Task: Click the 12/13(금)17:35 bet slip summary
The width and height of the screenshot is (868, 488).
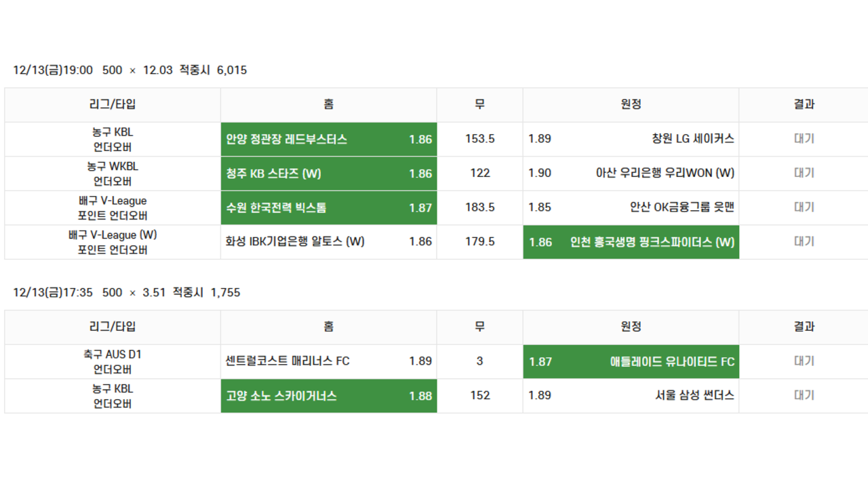Action: (x=127, y=293)
